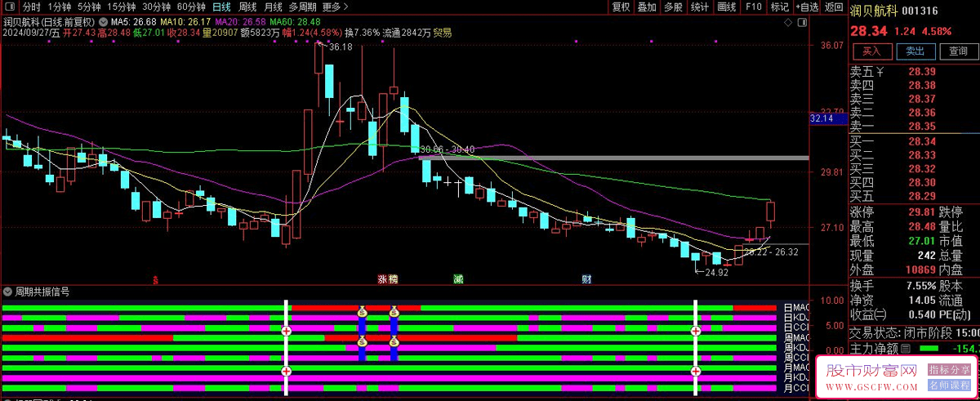980x401 pixels.
Task: Toggle 叠加 overlay mode
Action: point(647,7)
